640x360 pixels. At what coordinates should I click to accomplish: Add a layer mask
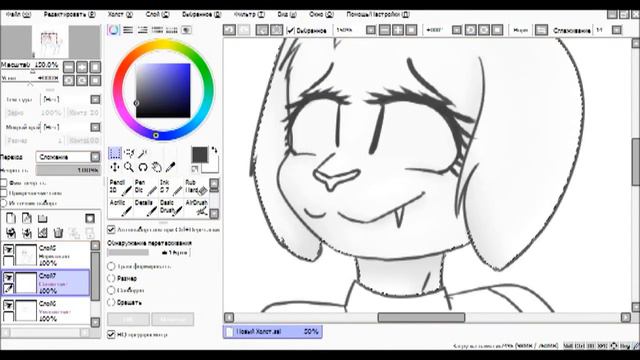[x=90, y=218]
